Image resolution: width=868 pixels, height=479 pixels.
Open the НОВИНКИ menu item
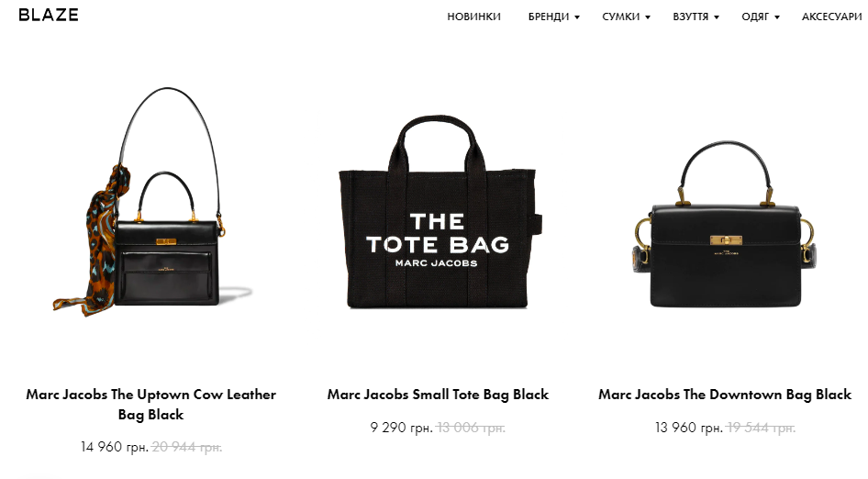pos(473,17)
